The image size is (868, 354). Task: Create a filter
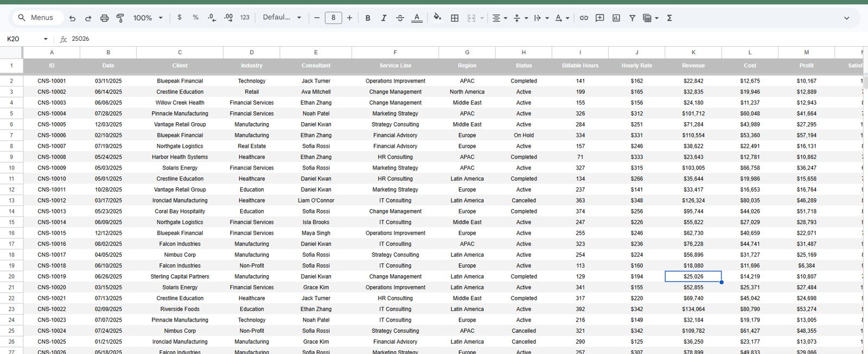(x=632, y=18)
